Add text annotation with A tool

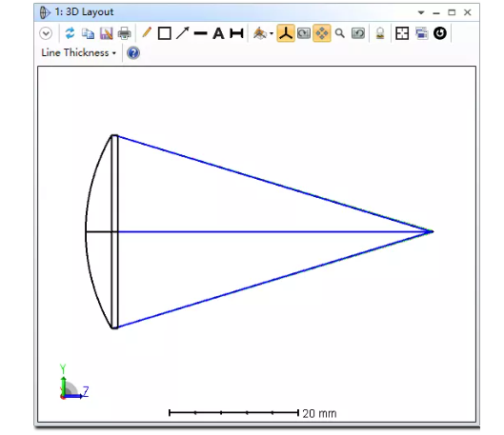click(218, 33)
